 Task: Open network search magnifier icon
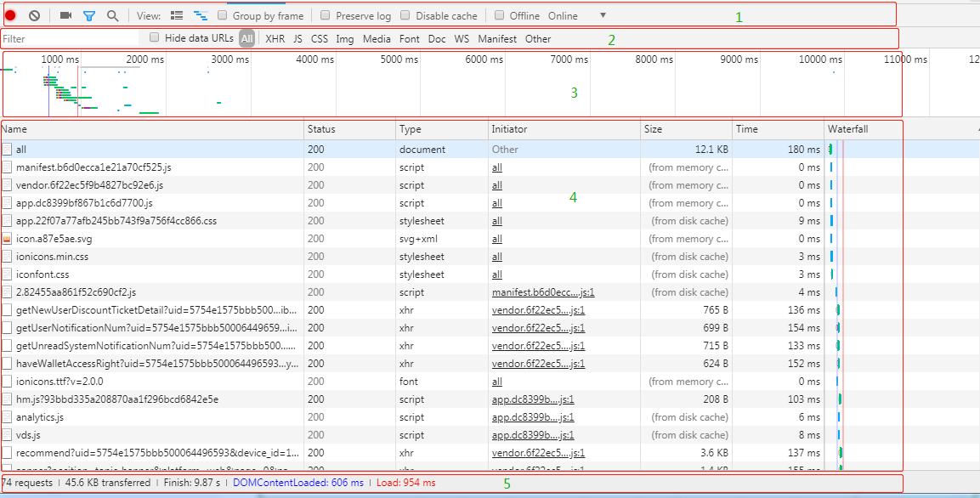click(x=112, y=15)
